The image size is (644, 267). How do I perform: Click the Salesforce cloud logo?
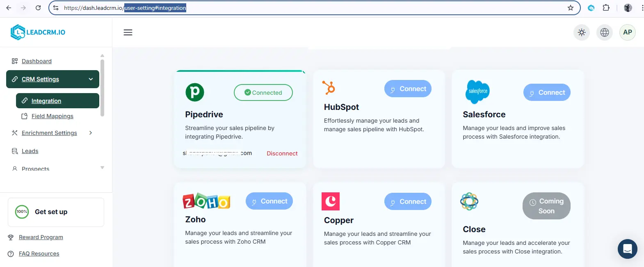pos(477,91)
